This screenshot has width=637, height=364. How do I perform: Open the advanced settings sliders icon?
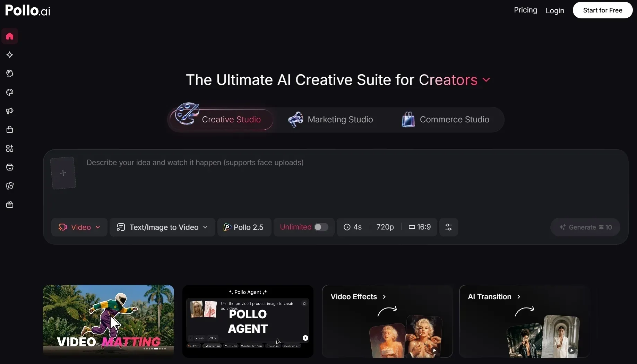tap(448, 227)
